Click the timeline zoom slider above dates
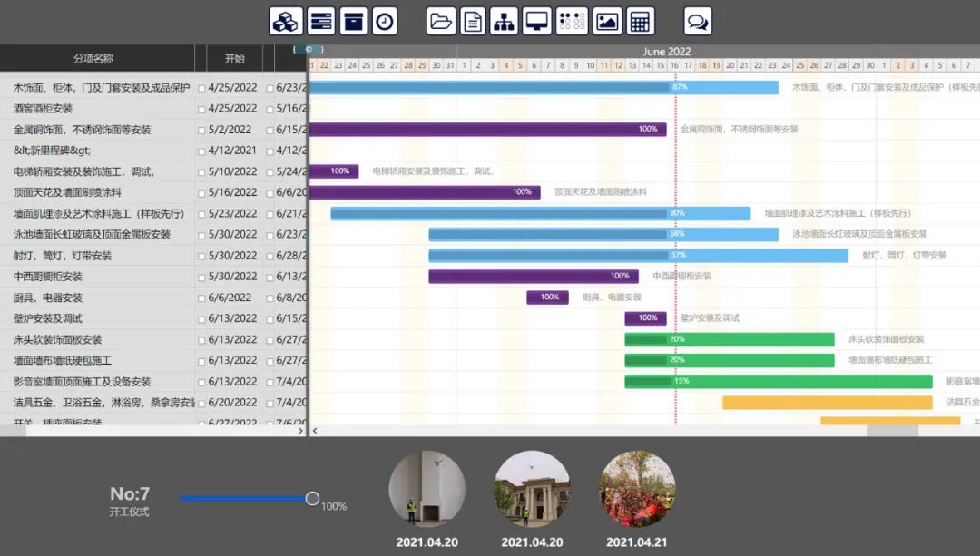The image size is (980, 556). pyautogui.click(x=309, y=49)
